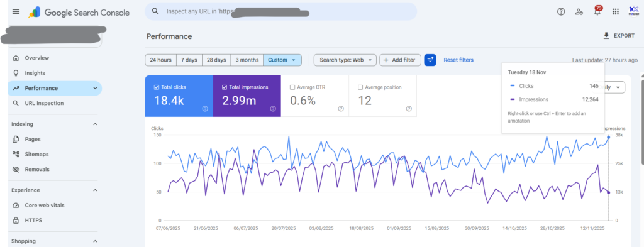Click the HTTPS padlock icon
Screen dimensions: 644x247
(x=16, y=221)
